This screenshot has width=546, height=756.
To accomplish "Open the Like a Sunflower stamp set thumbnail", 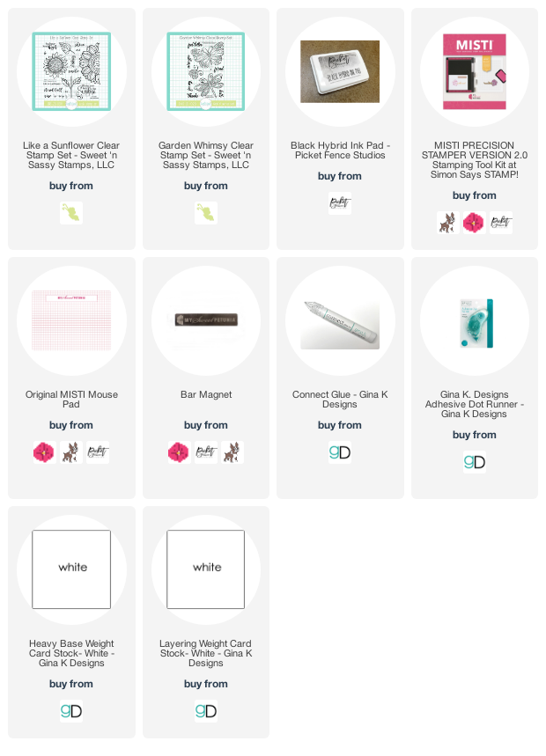I will tap(71, 71).
